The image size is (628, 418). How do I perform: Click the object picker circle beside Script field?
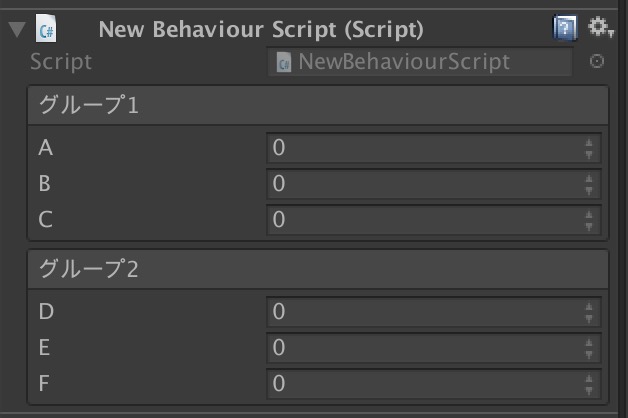597,62
